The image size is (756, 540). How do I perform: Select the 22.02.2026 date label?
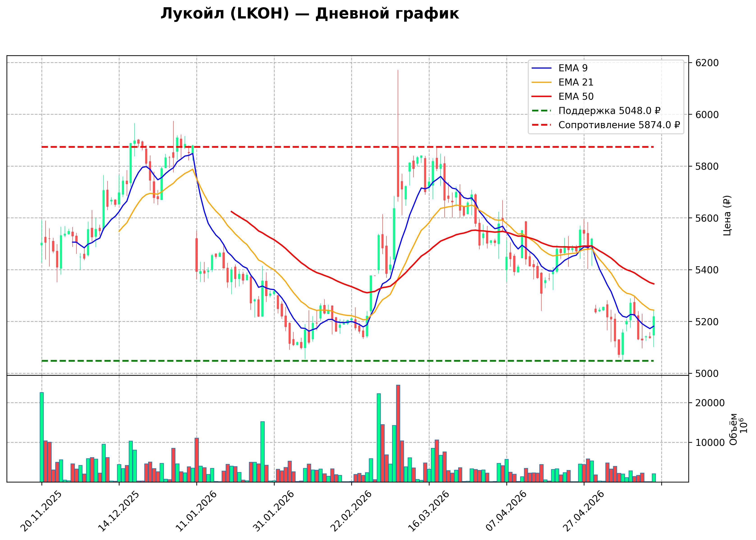point(351,511)
